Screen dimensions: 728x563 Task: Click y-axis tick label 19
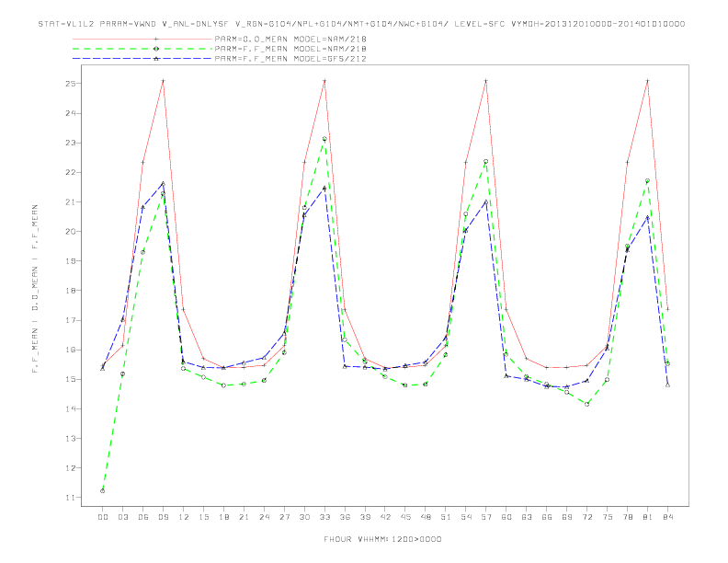tap(71, 261)
